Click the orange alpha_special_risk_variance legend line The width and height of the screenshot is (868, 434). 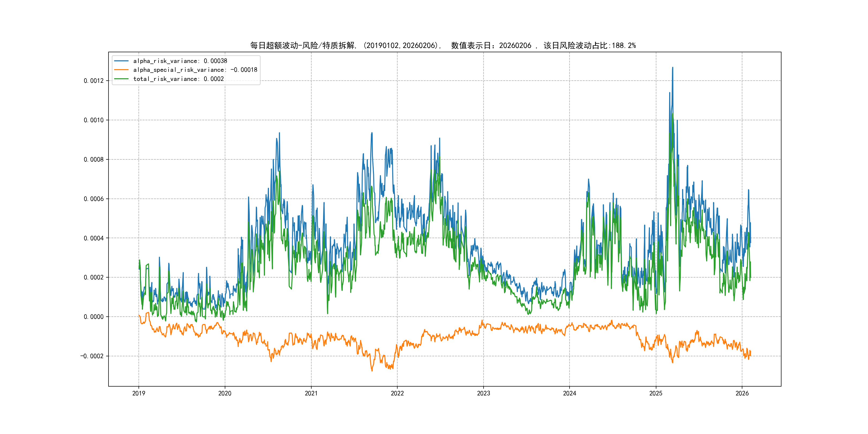tap(121, 70)
